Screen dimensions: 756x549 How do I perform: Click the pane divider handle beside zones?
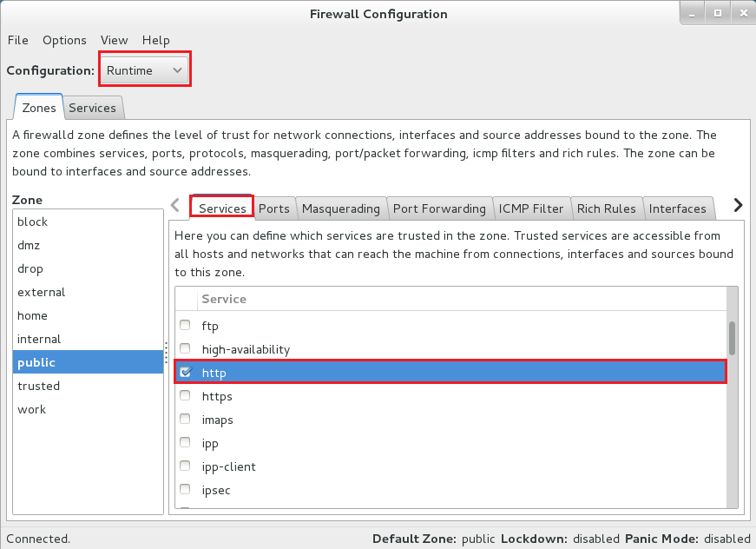coord(166,354)
